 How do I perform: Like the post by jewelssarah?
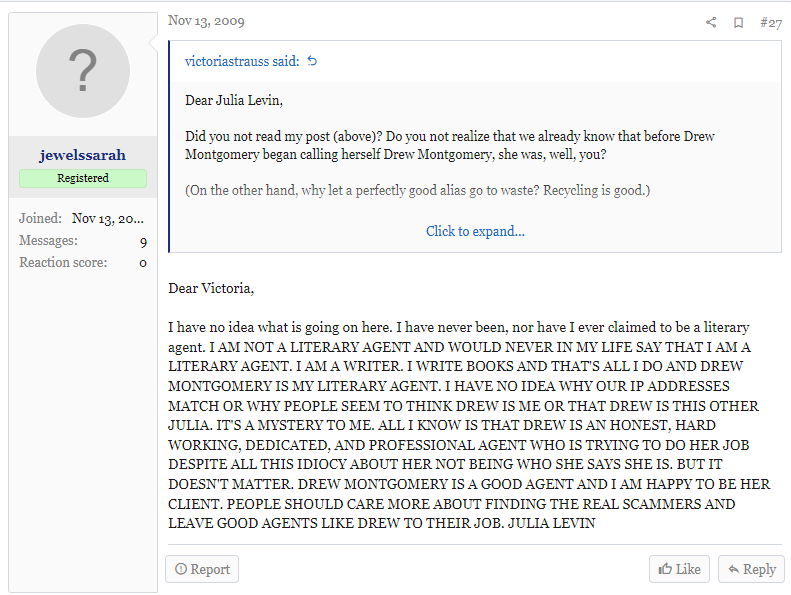click(679, 569)
